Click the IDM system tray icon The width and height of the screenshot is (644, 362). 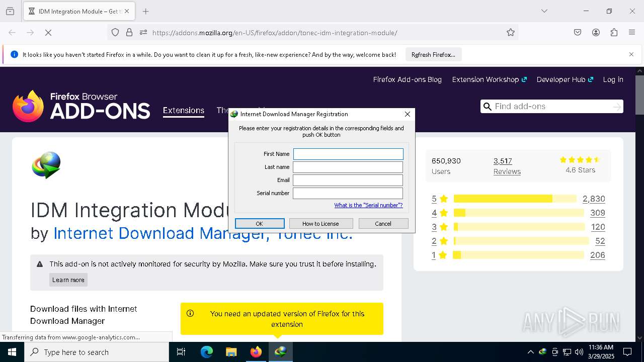point(543,352)
